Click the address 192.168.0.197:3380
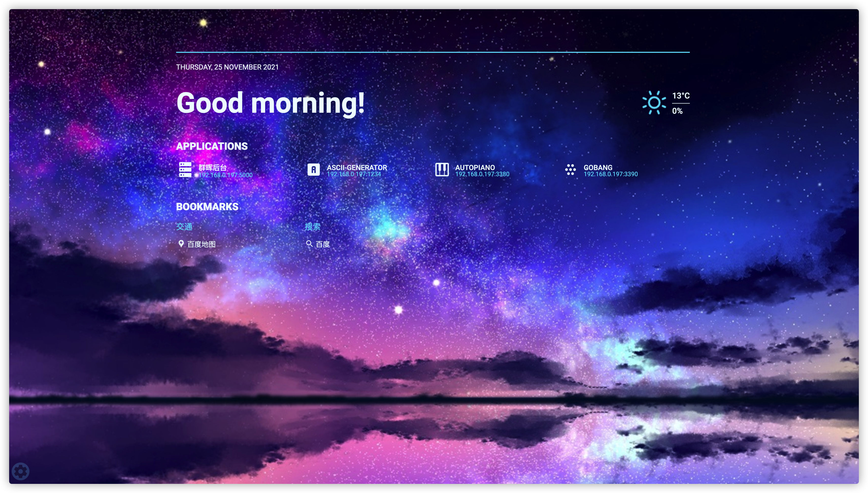The height and width of the screenshot is (493, 868). coord(482,174)
